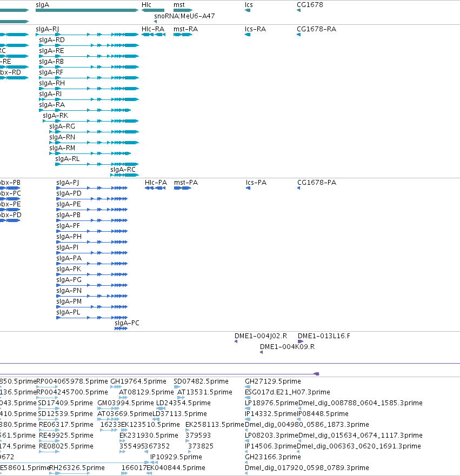Click the lcs gene label
Screen dimensions: 460x476
[x=249, y=5]
